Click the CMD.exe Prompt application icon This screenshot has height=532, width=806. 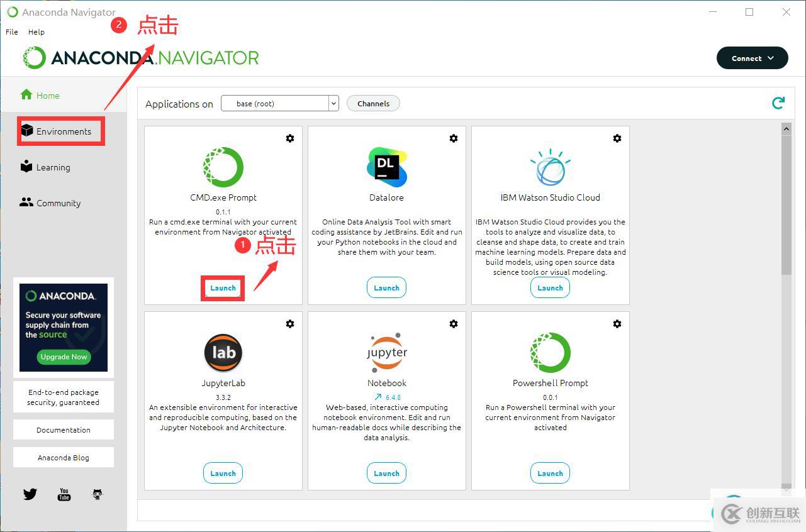223,167
